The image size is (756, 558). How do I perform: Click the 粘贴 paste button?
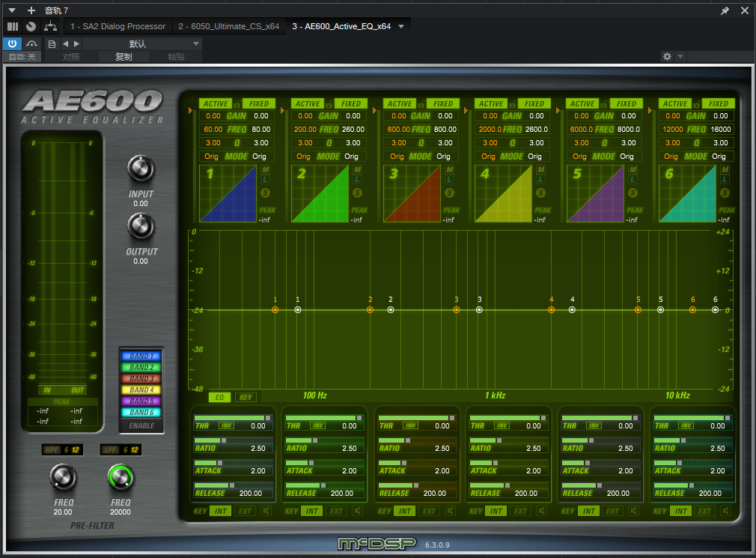[176, 57]
